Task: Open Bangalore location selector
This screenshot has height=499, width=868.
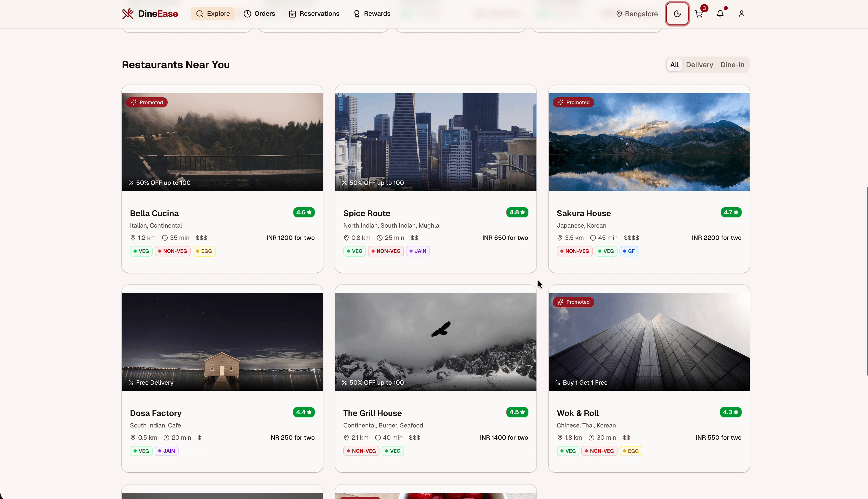Action: point(637,14)
